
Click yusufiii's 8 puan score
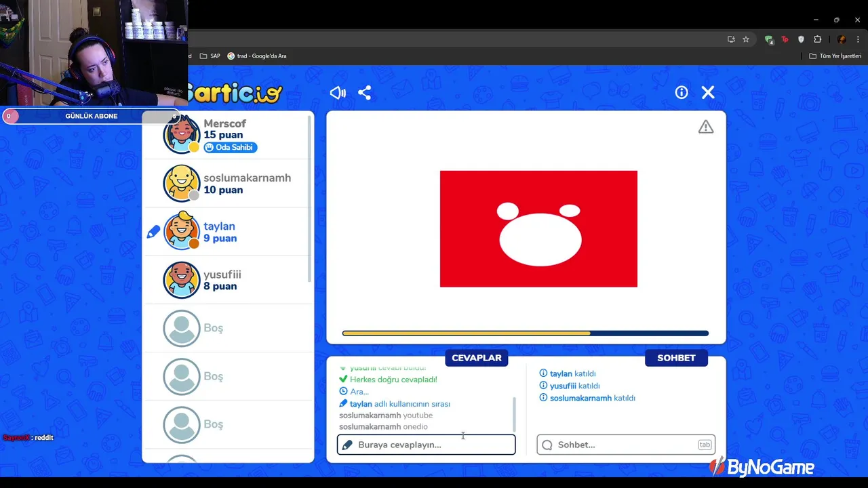coord(220,286)
